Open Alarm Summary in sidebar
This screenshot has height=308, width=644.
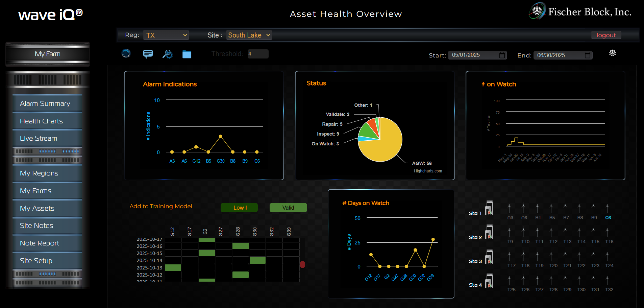47,103
